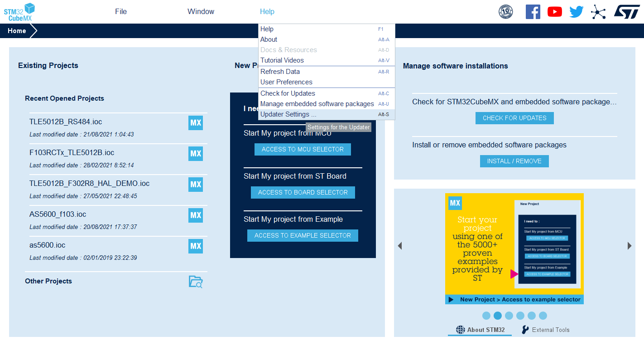Viewport: 644px width, 346px height.
Task: Select Check for Updates menu item
Action: [327, 93]
